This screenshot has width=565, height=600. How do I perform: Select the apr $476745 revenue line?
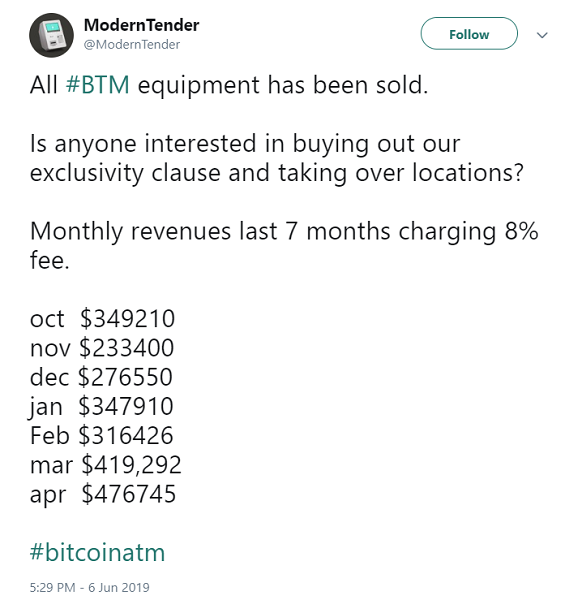[103, 494]
